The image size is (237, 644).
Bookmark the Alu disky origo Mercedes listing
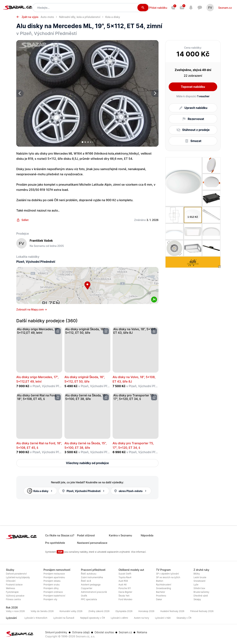click(x=58, y=331)
